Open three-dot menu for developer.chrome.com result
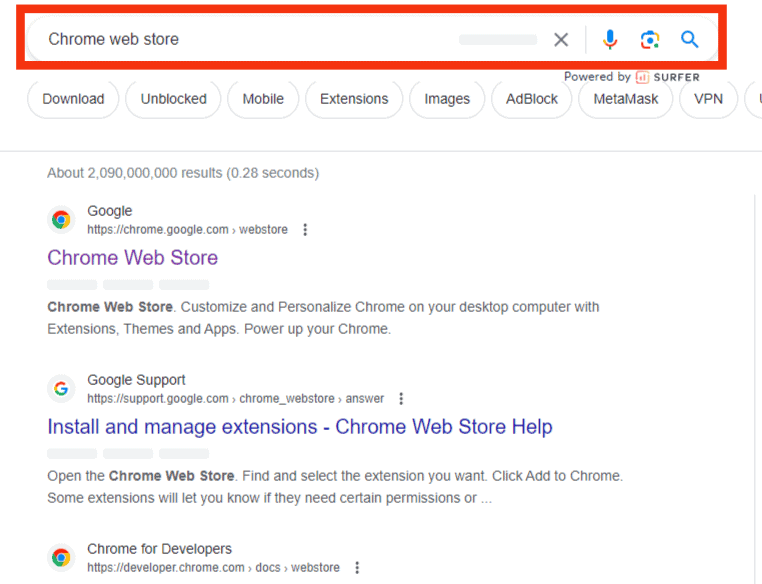 [x=357, y=568]
